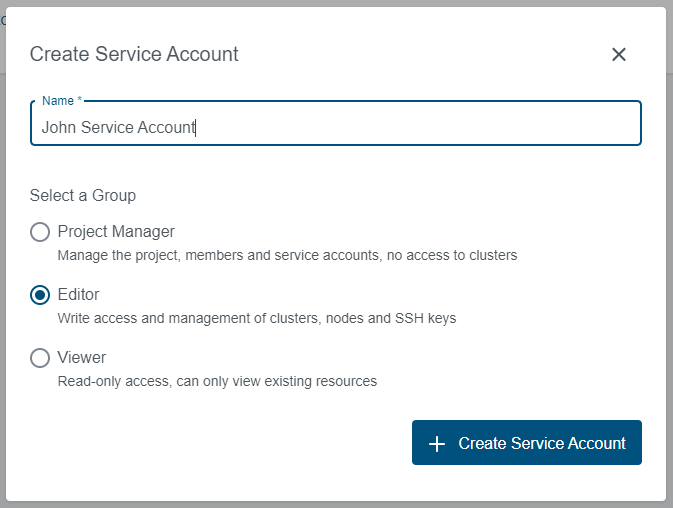Click the Viewer group label text
The width and height of the screenshot is (673, 508).
coord(82,357)
